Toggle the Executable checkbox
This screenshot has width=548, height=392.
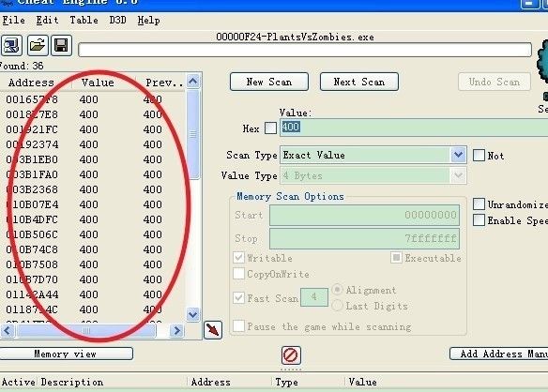pyautogui.click(x=396, y=258)
